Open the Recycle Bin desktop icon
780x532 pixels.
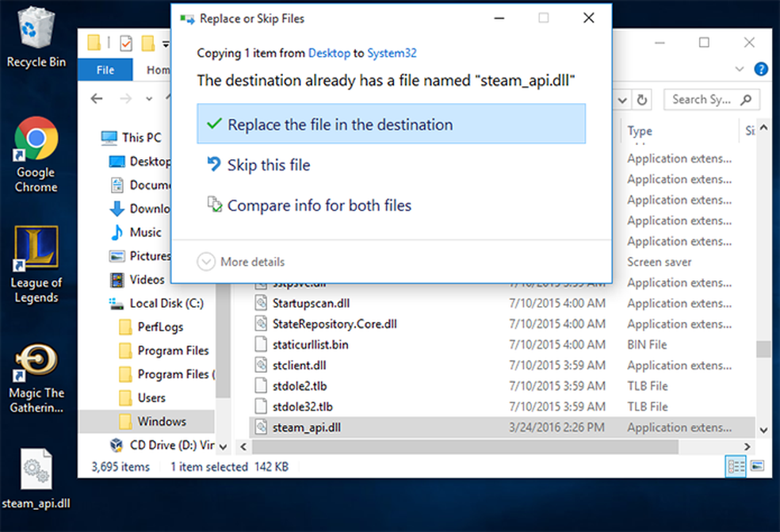click(x=36, y=37)
